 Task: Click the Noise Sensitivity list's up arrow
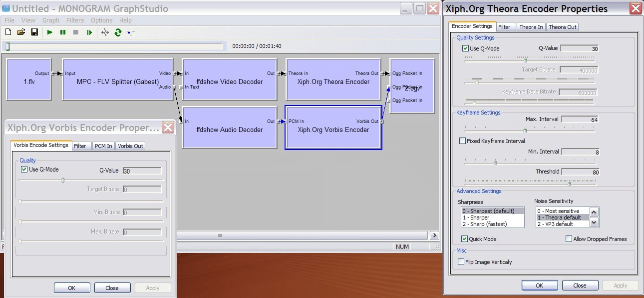tap(594, 212)
